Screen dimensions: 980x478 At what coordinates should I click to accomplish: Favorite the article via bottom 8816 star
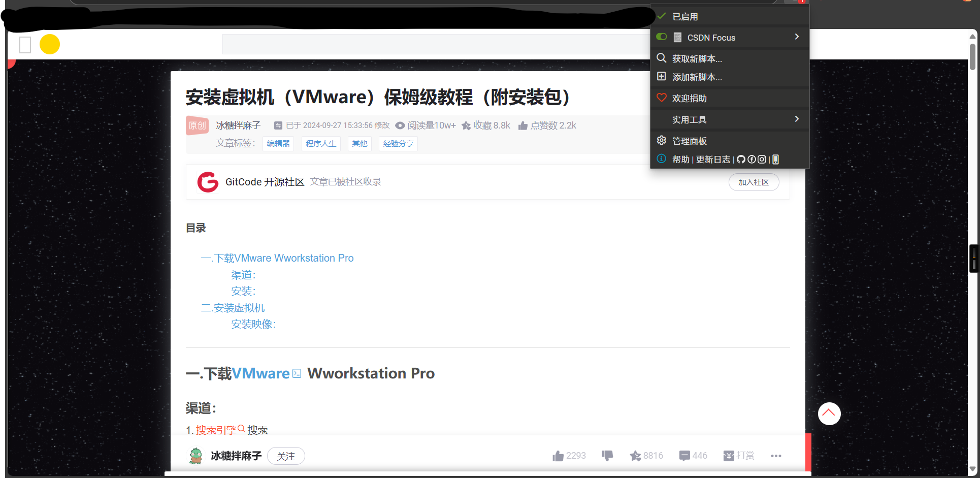pos(635,456)
